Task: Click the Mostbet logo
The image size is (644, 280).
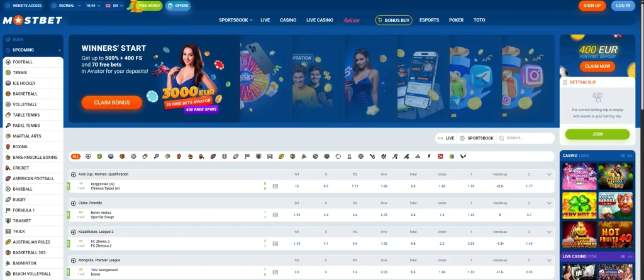Action: pos(33,21)
